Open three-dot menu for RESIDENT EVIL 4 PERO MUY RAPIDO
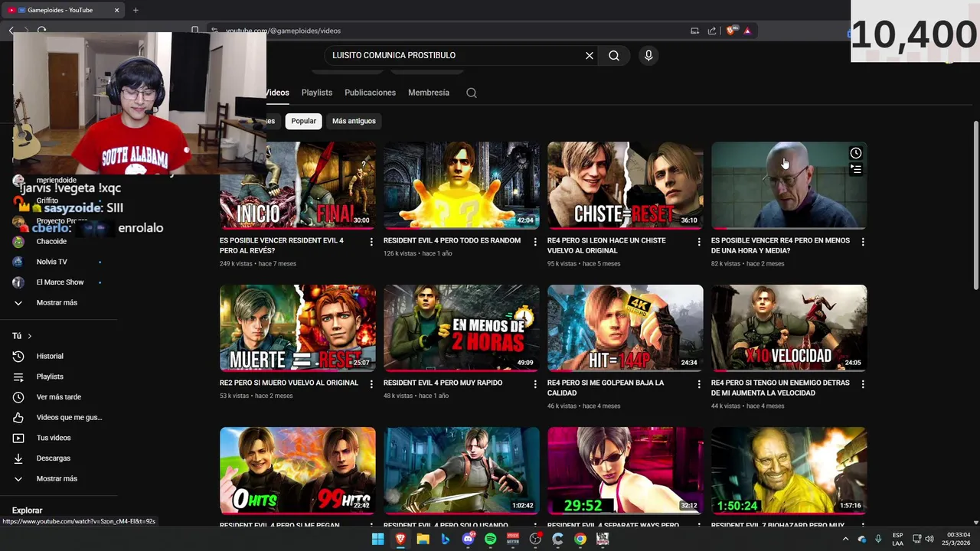 (x=535, y=384)
